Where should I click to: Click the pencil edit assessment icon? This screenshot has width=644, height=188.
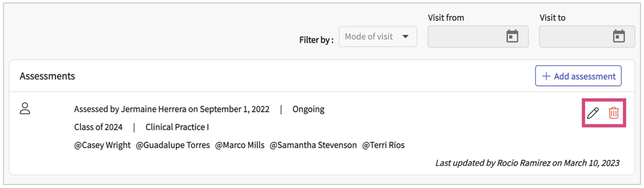click(x=593, y=113)
